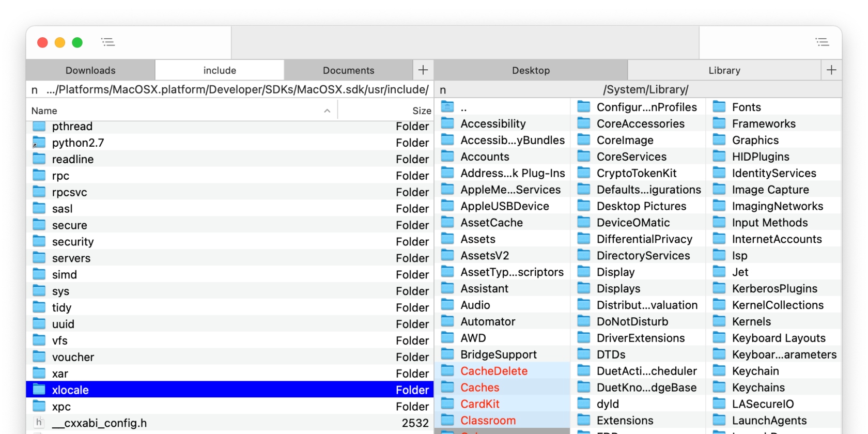
Task: Select the highlighted xlocale row
Action: [x=230, y=390]
